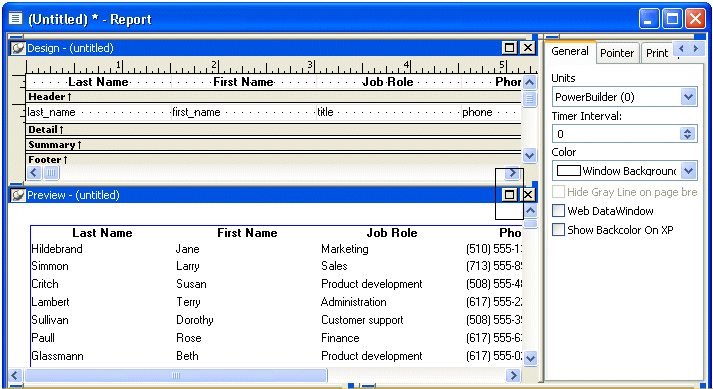Click Preview pane scroll up arrow
Image resolution: width=713 pixels, height=389 pixels.
(x=530, y=211)
